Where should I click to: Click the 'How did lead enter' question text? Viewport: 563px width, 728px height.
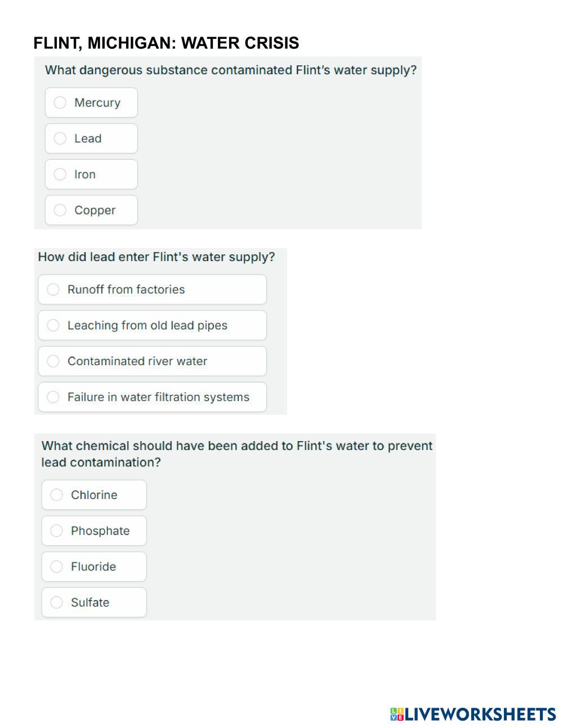[157, 257]
